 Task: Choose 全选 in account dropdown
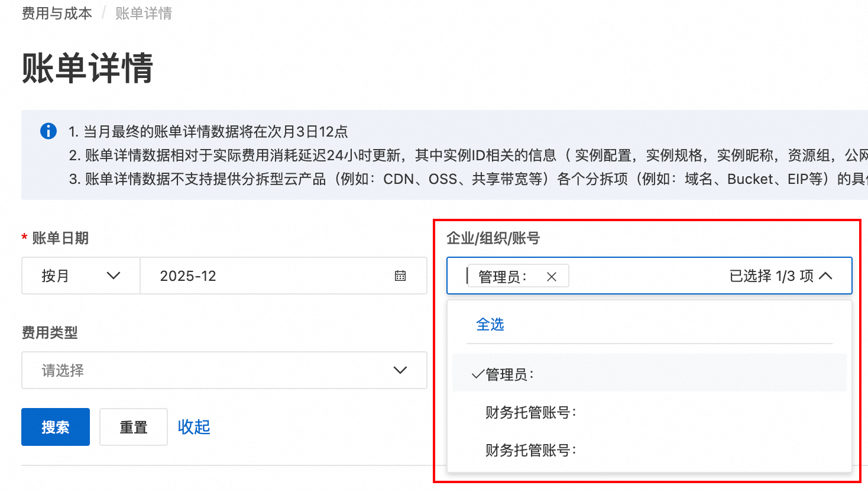[490, 324]
